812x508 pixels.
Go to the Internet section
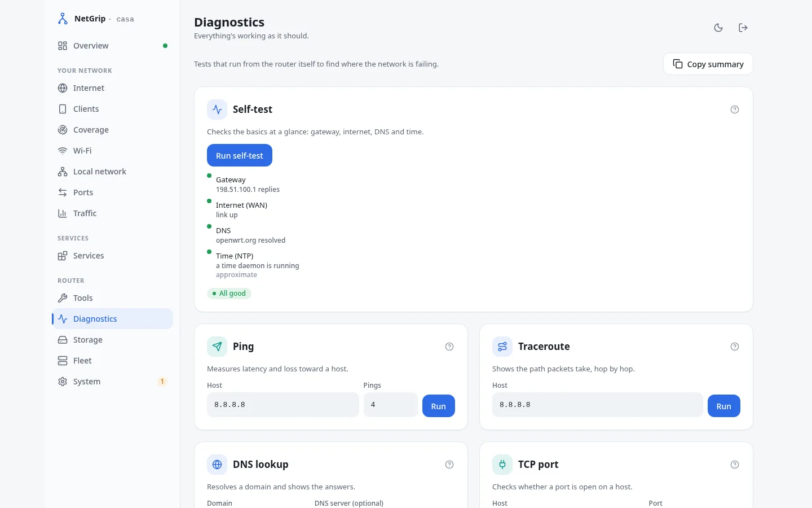coord(113,88)
